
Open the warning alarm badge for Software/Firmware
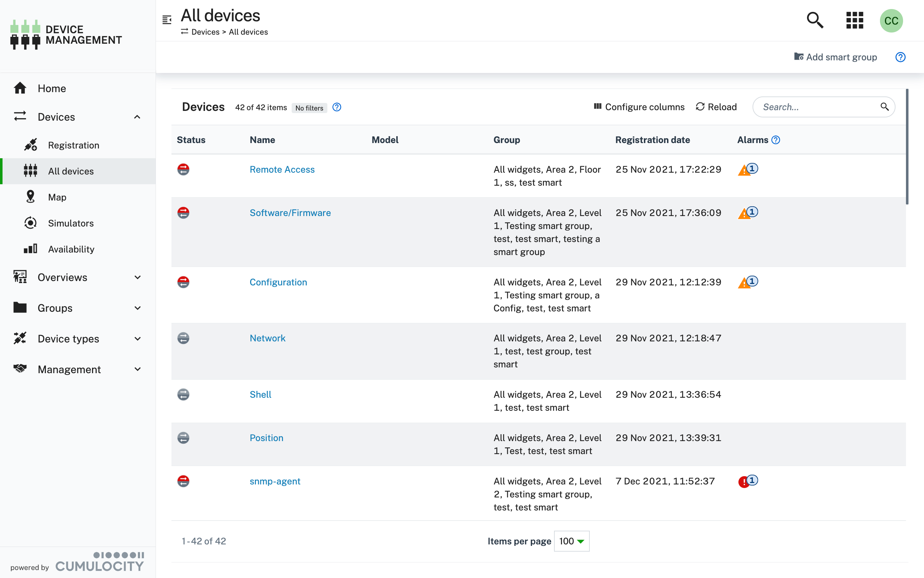click(748, 212)
